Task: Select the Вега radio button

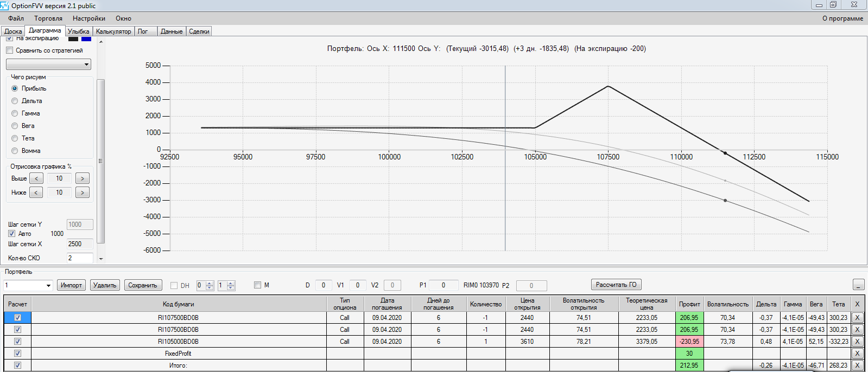Action: click(x=15, y=126)
